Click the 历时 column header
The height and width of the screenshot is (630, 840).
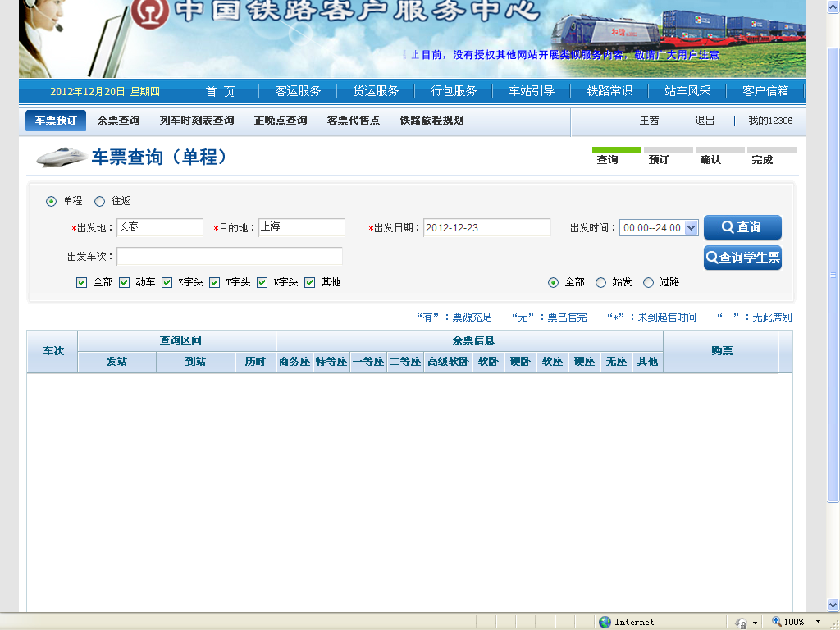[x=256, y=362]
